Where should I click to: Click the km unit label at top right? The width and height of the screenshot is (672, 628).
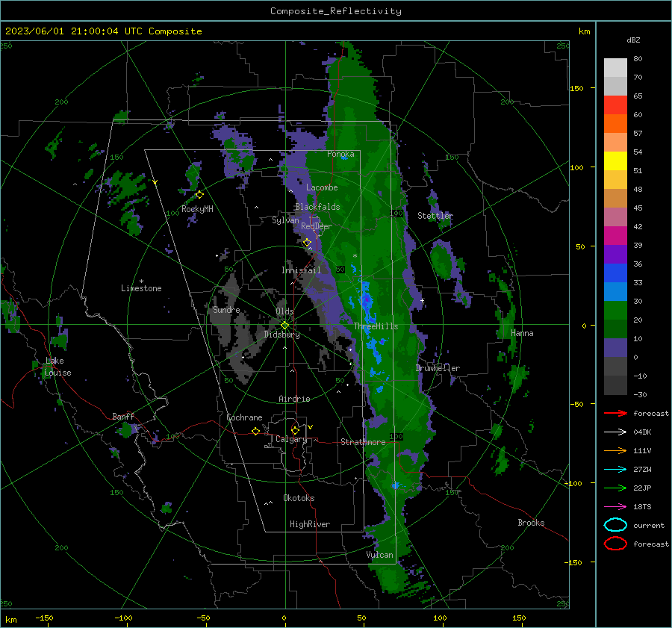[584, 31]
